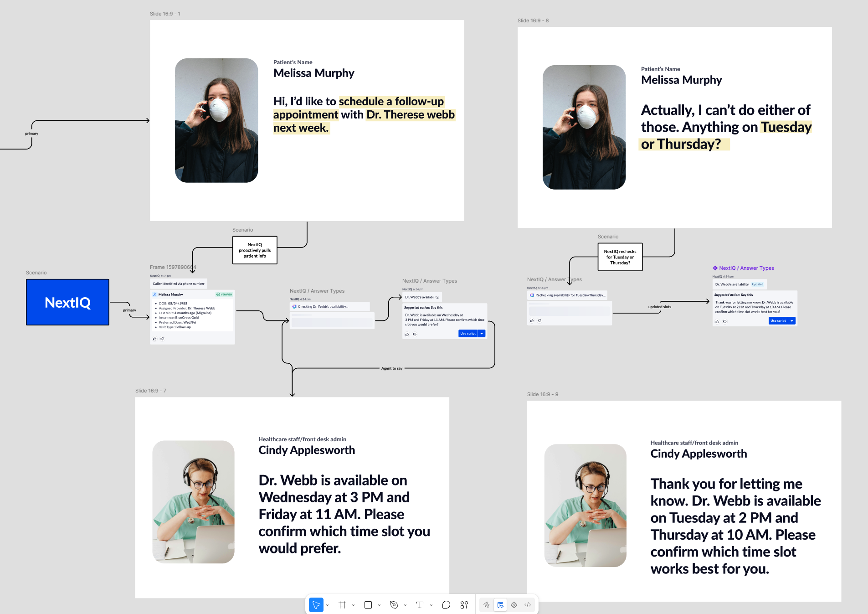Select the Frame tool
Viewport: 868px width, 614px height.
tap(342, 605)
